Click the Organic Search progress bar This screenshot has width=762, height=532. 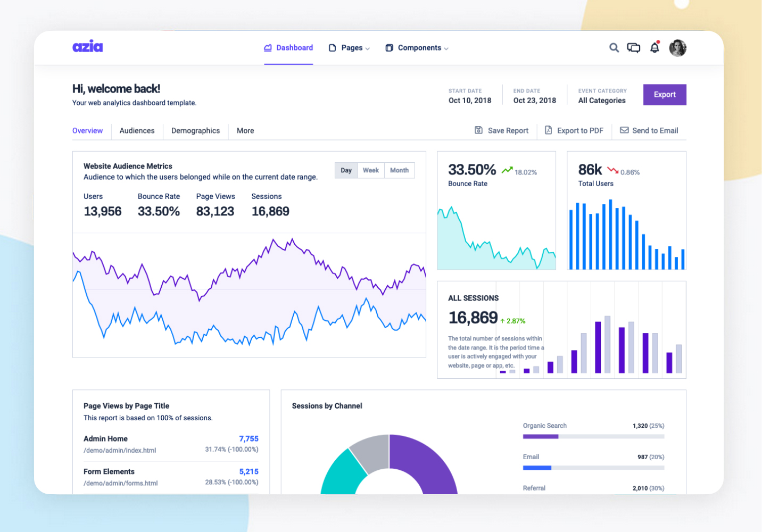tap(594, 437)
